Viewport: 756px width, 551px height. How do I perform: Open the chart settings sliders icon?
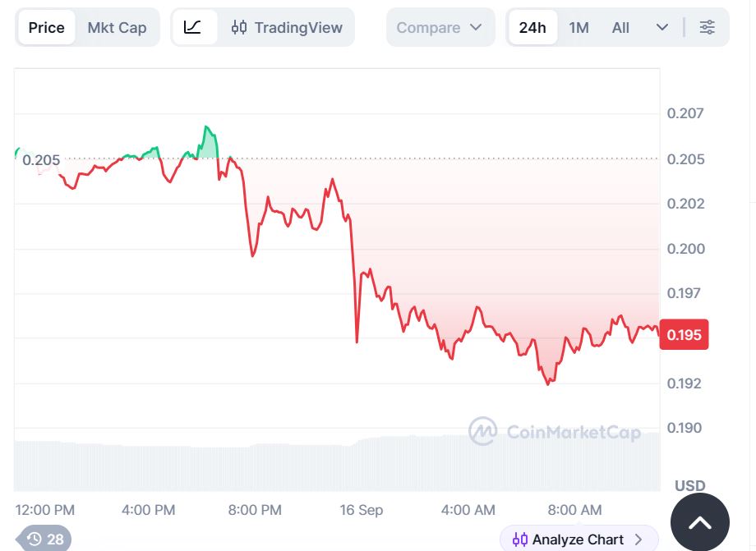707,27
